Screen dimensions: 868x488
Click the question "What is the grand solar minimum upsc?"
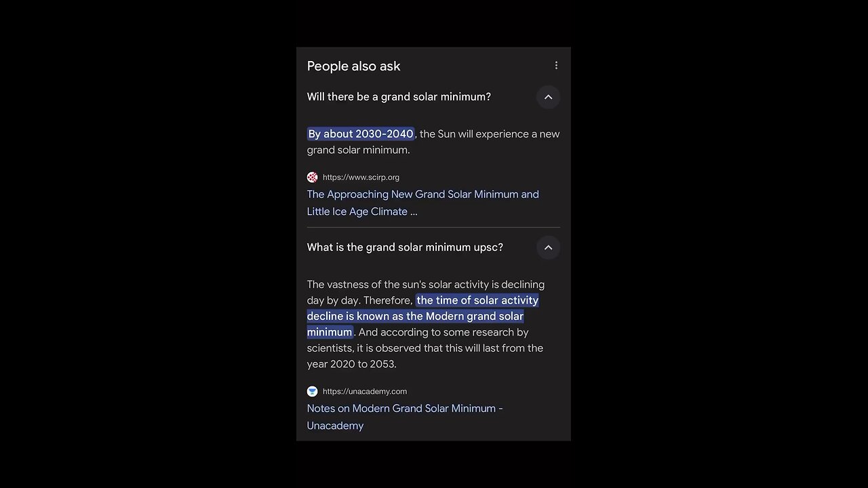tap(405, 247)
